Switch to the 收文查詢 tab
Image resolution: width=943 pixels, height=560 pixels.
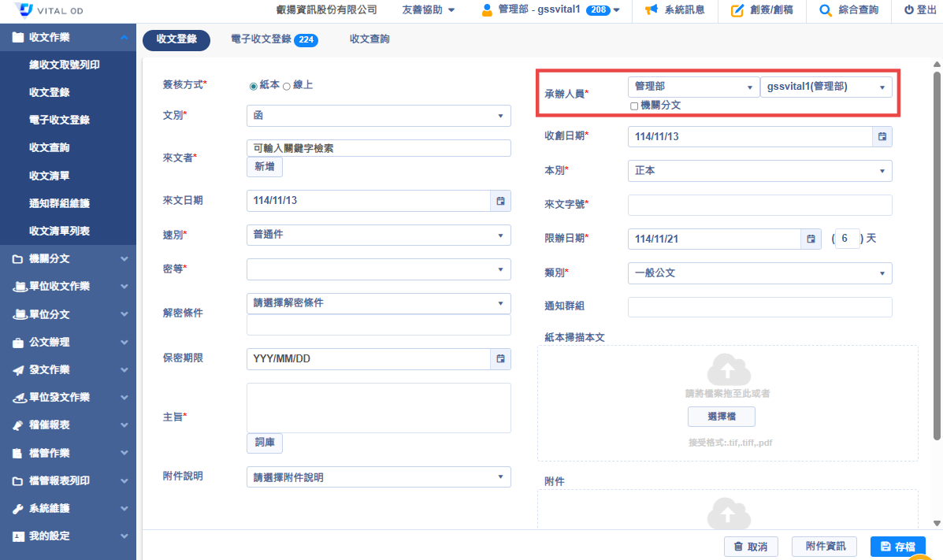click(x=369, y=39)
